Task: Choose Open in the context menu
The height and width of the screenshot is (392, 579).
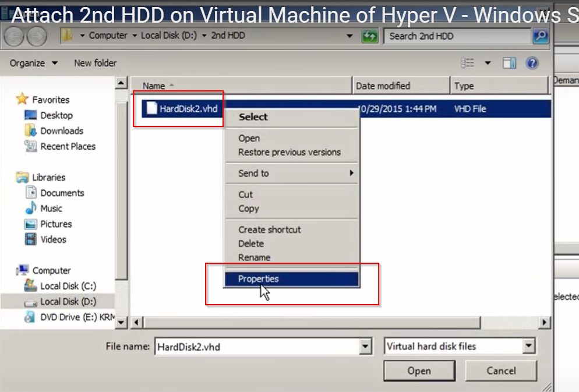Action: pos(292,138)
